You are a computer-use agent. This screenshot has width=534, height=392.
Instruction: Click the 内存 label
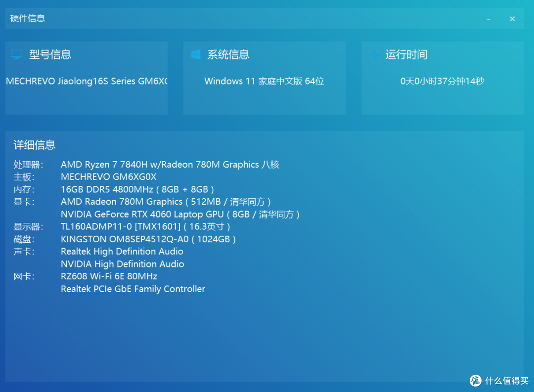click(x=24, y=189)
